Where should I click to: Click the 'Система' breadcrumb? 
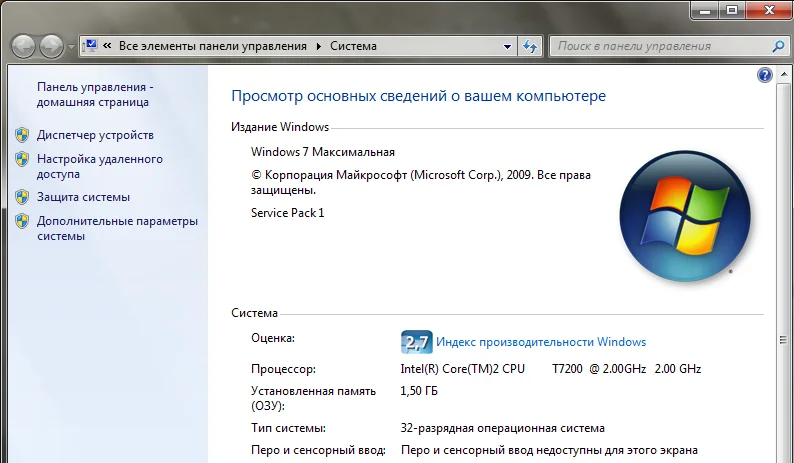[353, 46]
